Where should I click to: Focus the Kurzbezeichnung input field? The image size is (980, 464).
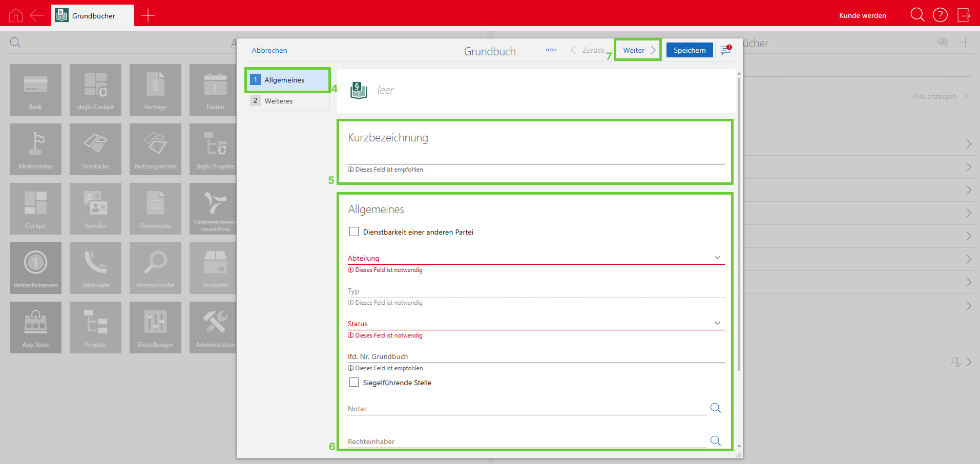pyautogui.click(x=536, y=156)
